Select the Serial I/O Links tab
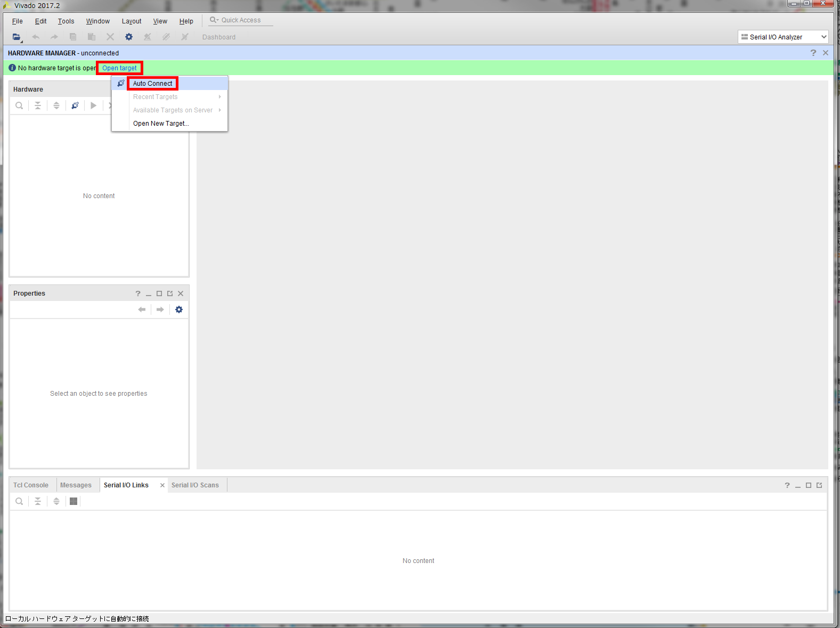The width and height of the screenshot is (840, 628). point(126,485)
